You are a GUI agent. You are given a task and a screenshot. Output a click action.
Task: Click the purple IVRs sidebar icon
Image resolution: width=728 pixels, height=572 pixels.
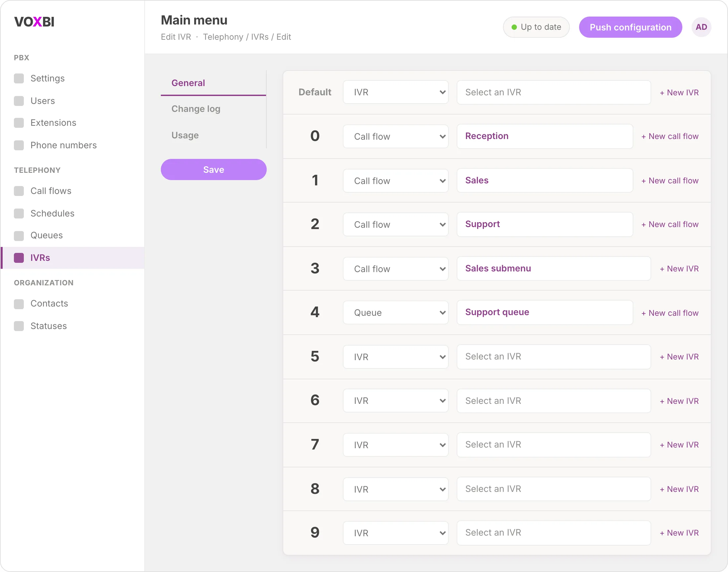click(x=19, y=258)
